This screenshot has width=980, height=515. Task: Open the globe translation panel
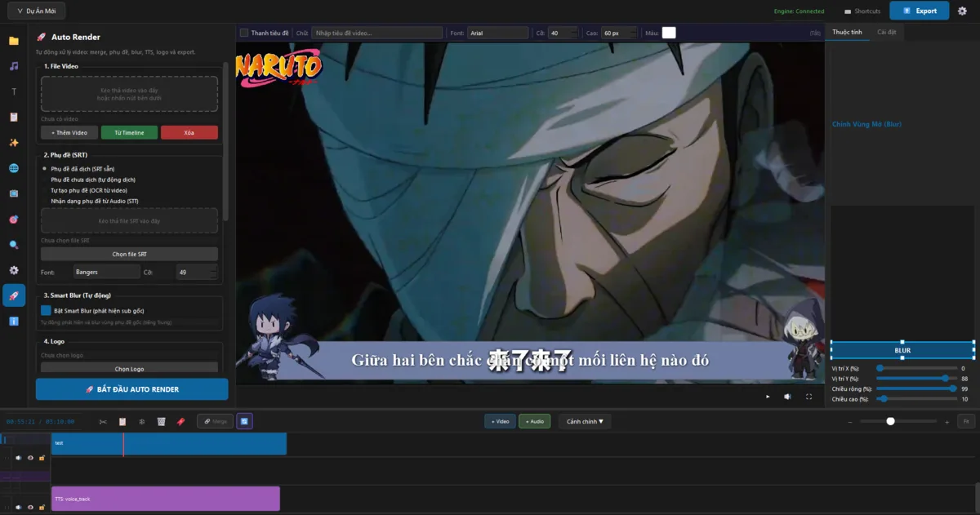tap(14, 168)
